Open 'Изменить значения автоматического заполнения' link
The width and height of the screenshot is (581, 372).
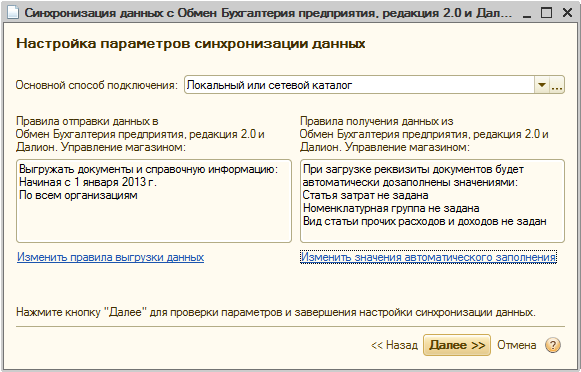pyautogui.click(x=428, y=257)
